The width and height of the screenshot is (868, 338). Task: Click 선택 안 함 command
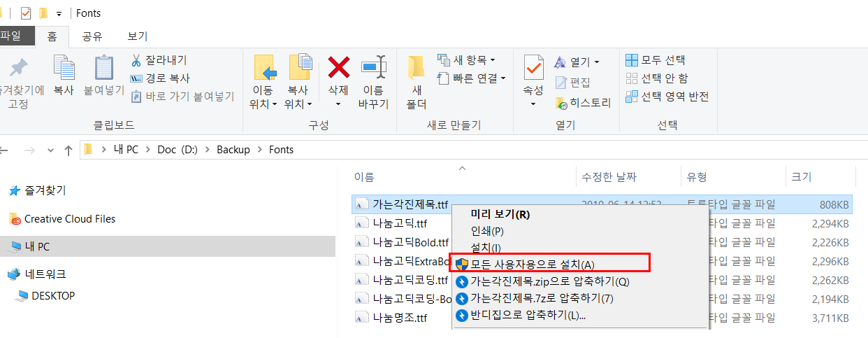click(657, 78)
